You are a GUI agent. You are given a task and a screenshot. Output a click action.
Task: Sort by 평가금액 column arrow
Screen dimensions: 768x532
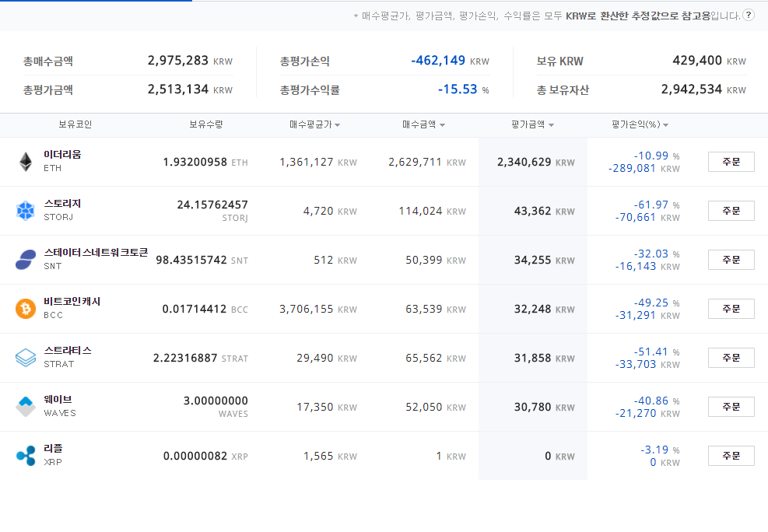(x=551, y=125)
